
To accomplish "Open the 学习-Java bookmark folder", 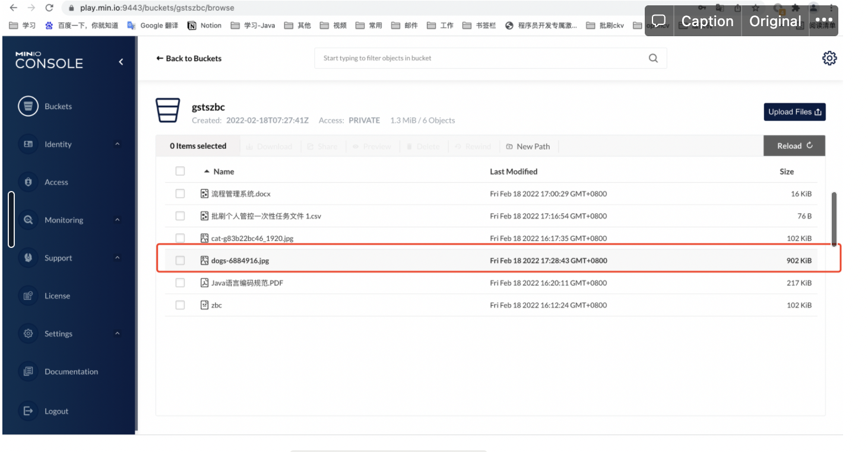I will tap(252, 26).
